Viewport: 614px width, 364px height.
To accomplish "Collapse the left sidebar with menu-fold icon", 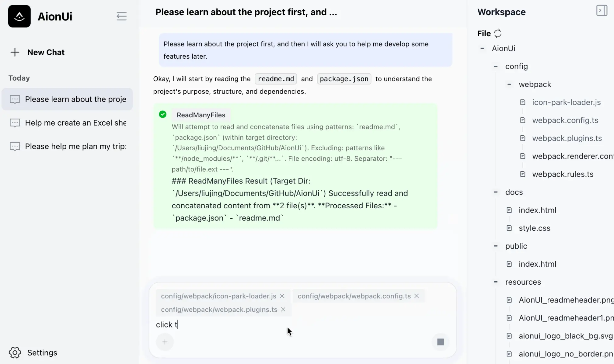I will (121, 16).
